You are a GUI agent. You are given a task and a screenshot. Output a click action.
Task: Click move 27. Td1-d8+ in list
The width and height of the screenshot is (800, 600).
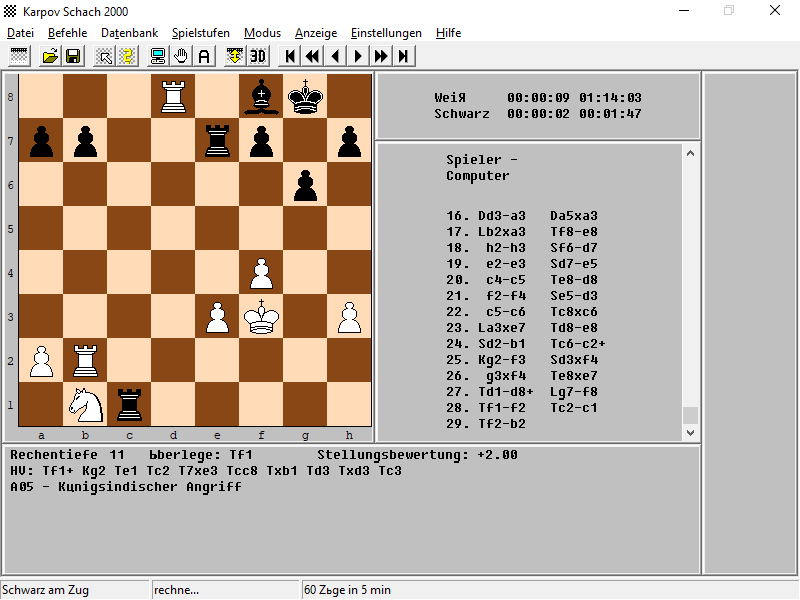click(x=490, y=392)
